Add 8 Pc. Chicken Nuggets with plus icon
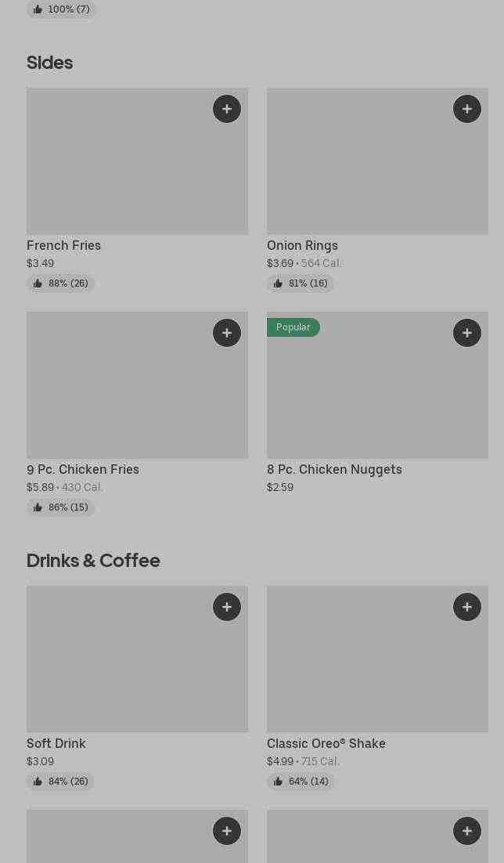 (467, 333)
